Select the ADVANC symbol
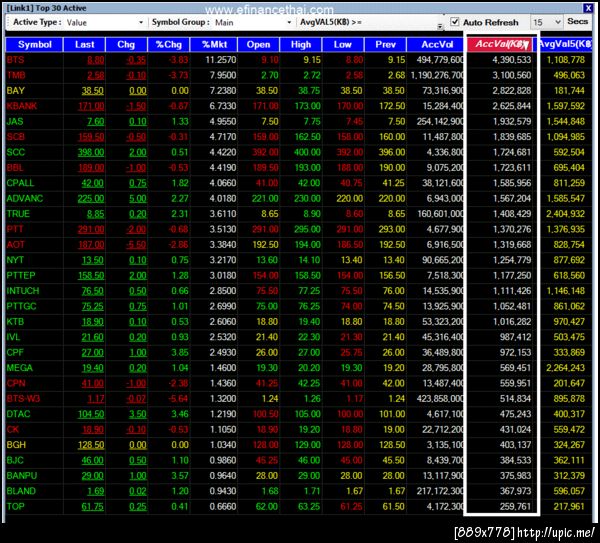 (x=25, y=199)
